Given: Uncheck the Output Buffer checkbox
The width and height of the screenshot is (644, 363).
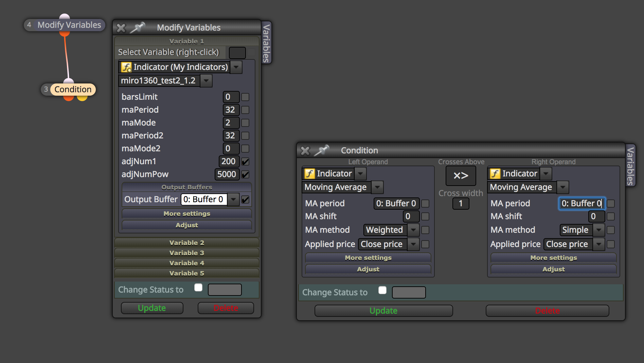Looking at the screenshot, I should (245, 199).
